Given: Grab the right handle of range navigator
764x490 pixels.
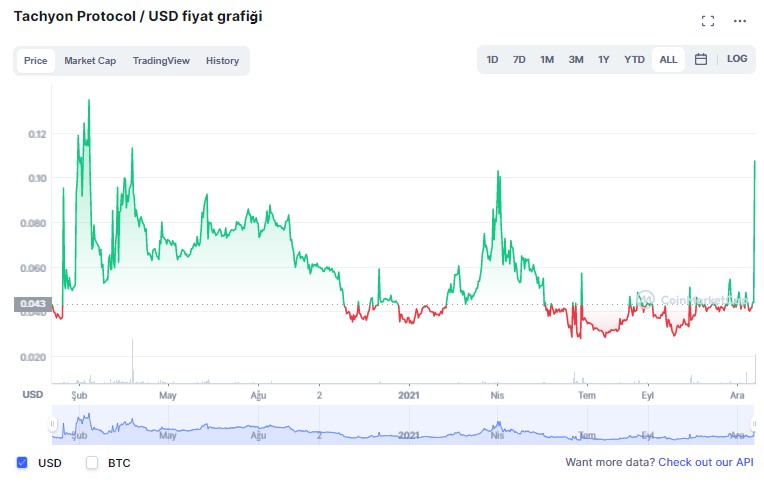Looking at the screenshot, I should click(754, 424).
